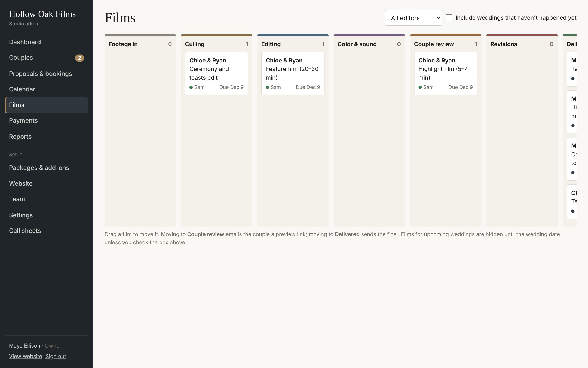Check Include weddings that haven't happened yet
The width and height of the screenshot is (588, 368).
(x=449, y=18)
